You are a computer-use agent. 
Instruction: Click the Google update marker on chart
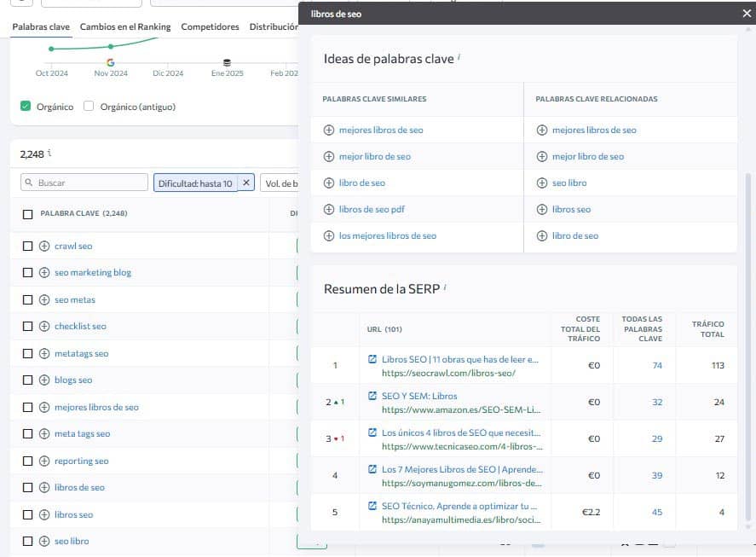click(x=111, y=62)
